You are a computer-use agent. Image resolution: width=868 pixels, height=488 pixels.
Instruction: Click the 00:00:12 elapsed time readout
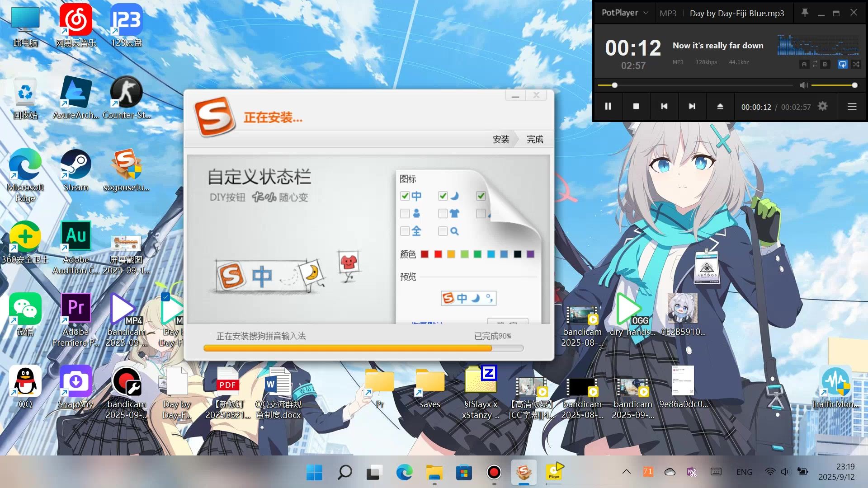pos(756,107)
